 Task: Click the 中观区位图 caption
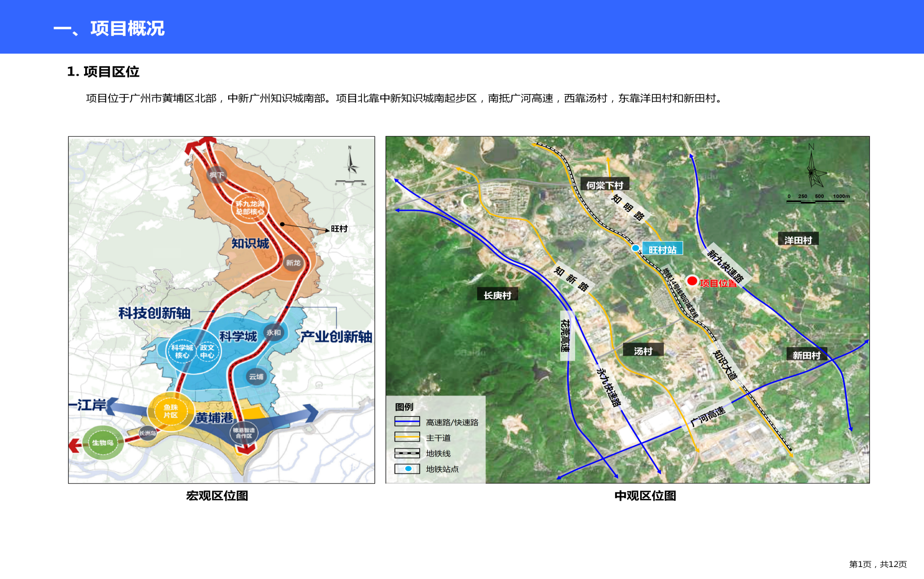(645, 496)
